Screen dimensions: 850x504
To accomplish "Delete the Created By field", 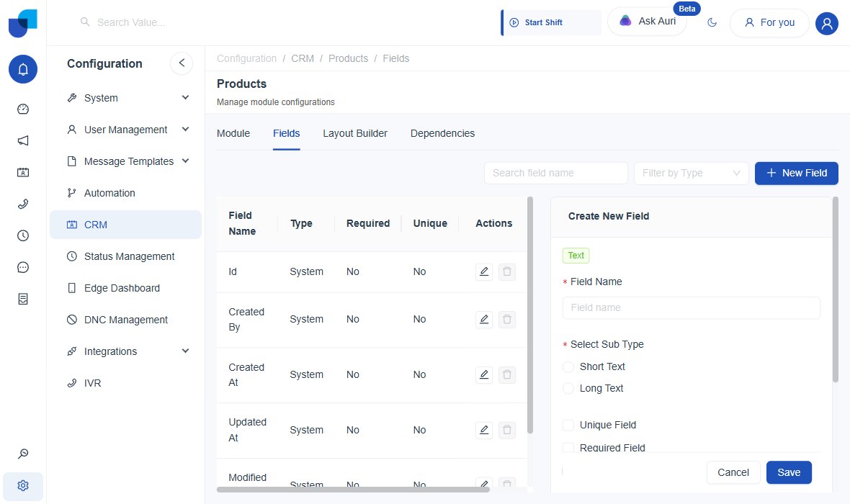I will pos(507,319).
